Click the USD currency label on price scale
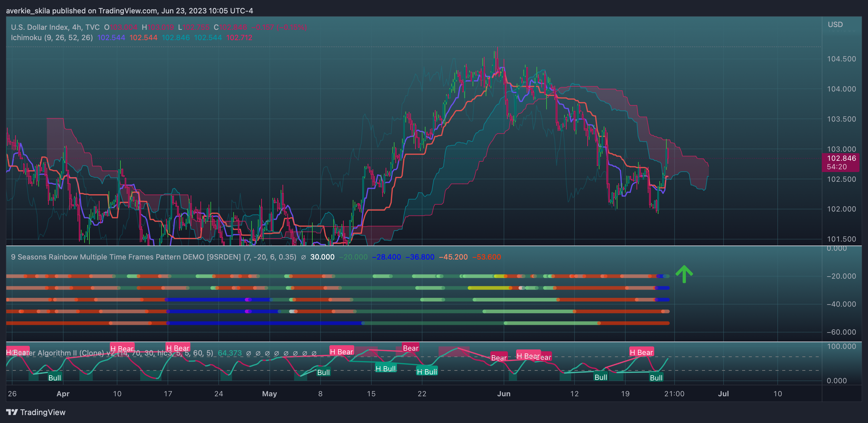Screen dimensions: 868x423 tap(835, 25)
